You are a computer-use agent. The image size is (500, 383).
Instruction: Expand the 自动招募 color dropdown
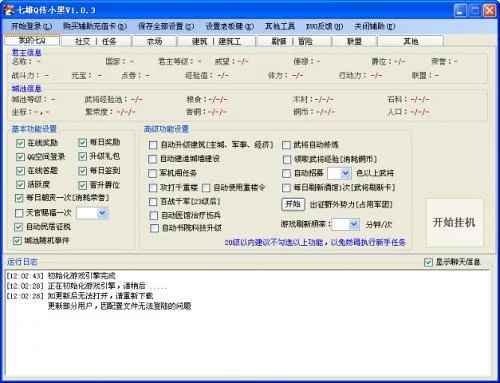(345, 173)
